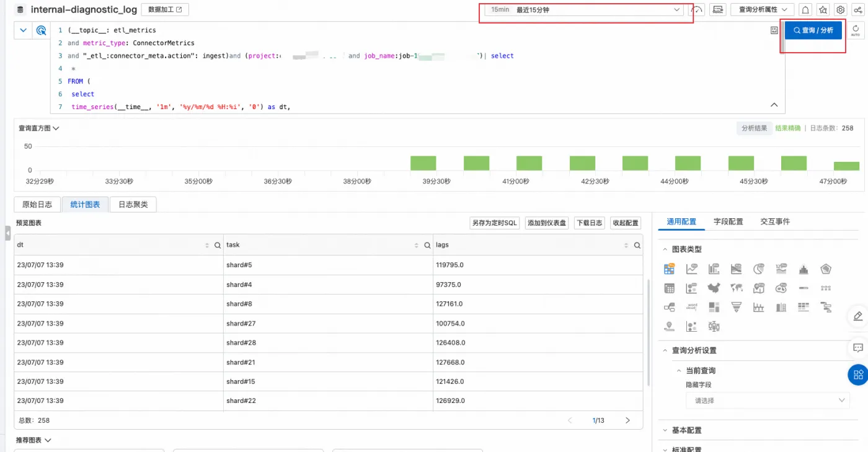Viewport: 868px width, 452px height.
Task: Select the word cloud chart type
Action: 692,307
